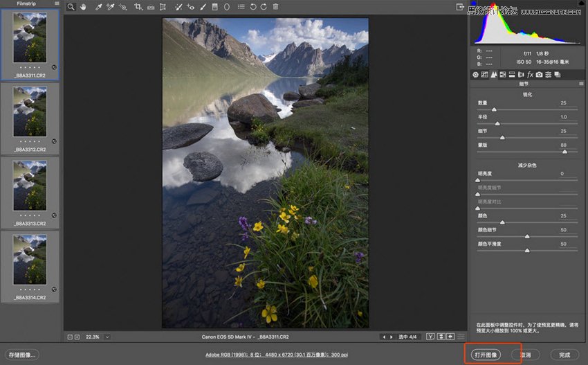Image resolution: width=588 pixels, height=365 pixels.
Task: Select the Graduated Filter tool
Action: pos(215,7)
